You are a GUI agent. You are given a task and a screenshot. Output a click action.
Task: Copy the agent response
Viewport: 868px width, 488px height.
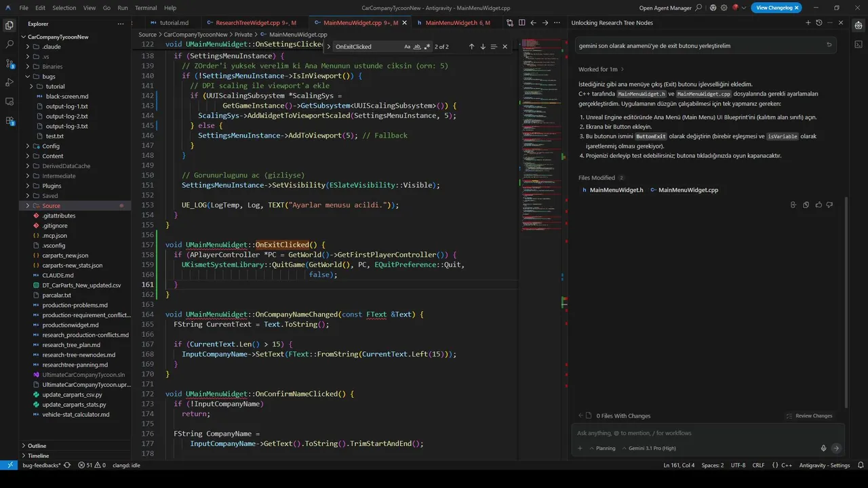tap(806, 205)
